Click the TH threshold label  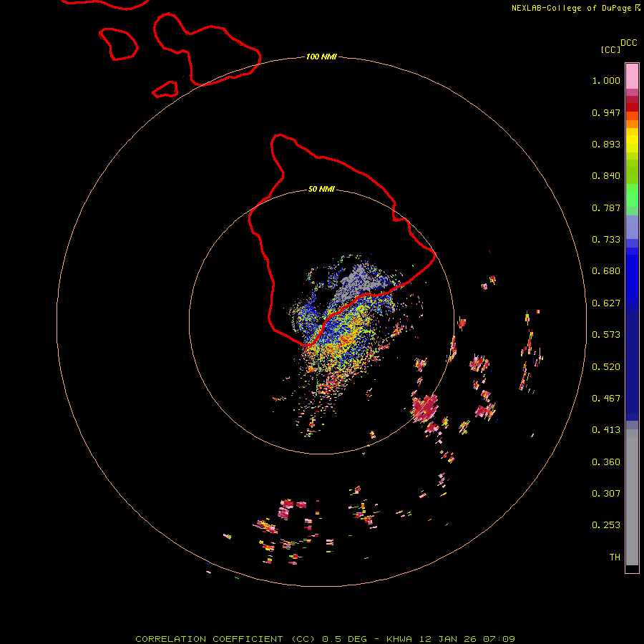point(615,557)
